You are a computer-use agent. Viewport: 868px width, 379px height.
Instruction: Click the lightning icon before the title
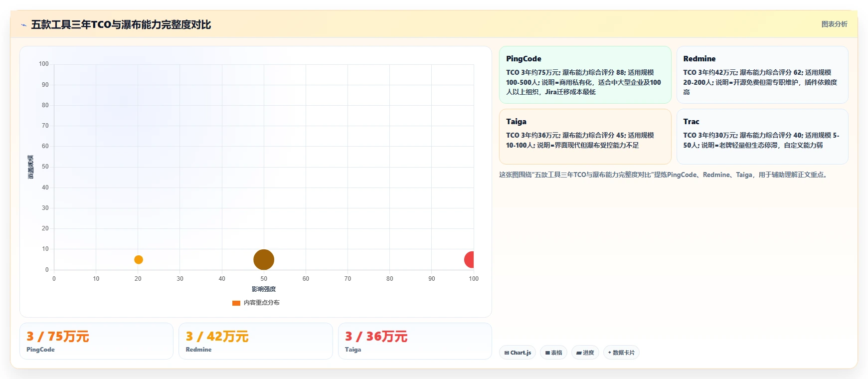(23, 25)
